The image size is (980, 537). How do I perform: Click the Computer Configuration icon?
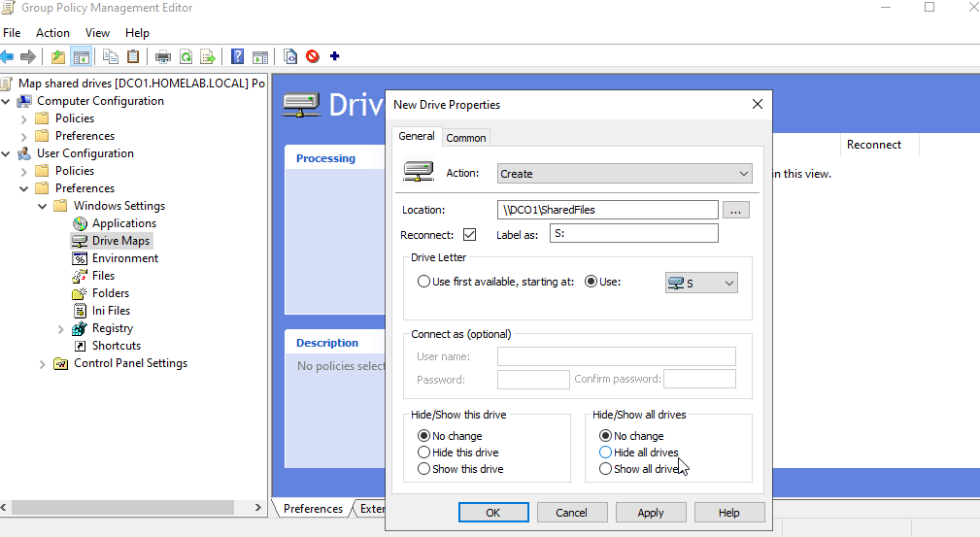click(x=24, y=101)
